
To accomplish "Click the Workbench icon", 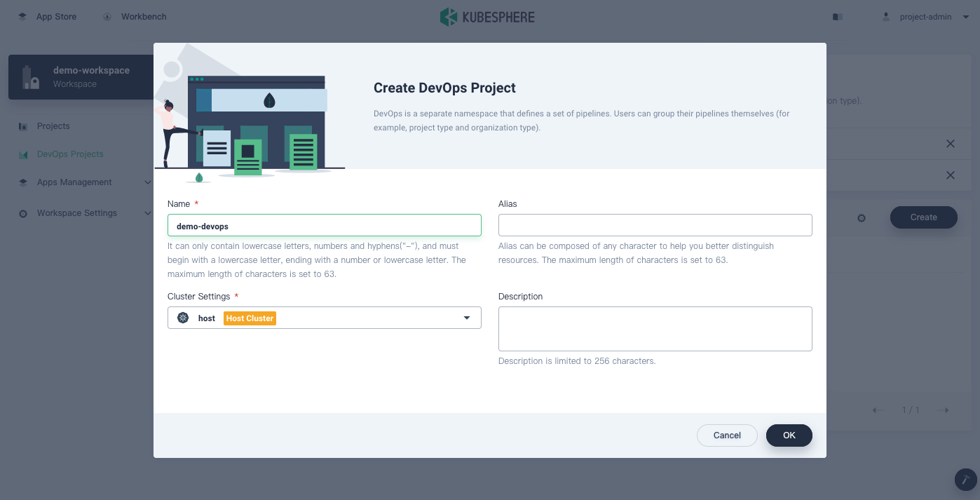I will point(107,17).
